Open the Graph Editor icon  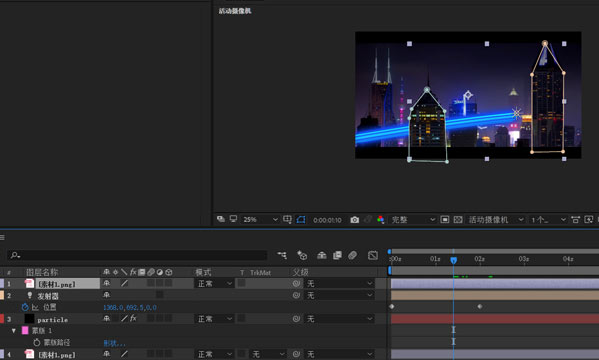coord(373,255)
